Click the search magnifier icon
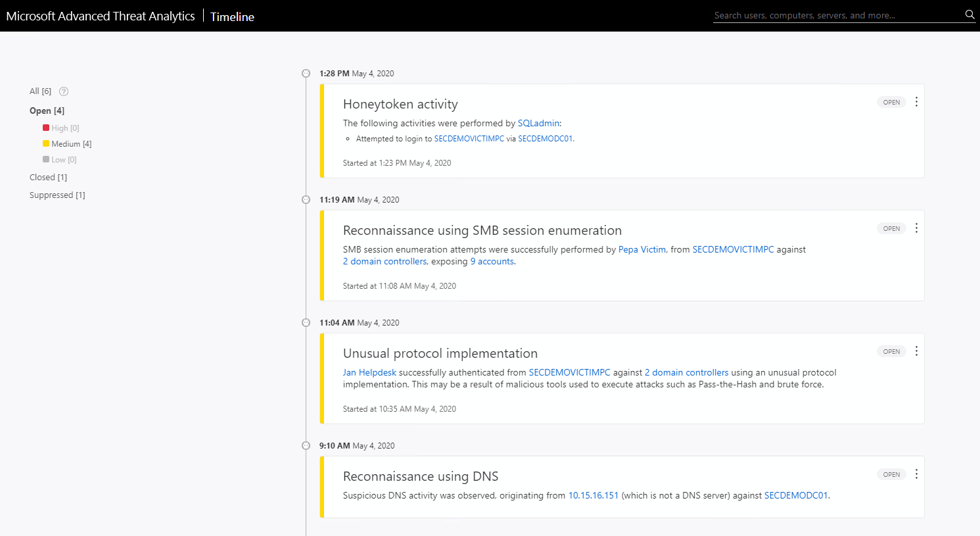The width and height of the screenshot is (980, 536). [969, 14]
